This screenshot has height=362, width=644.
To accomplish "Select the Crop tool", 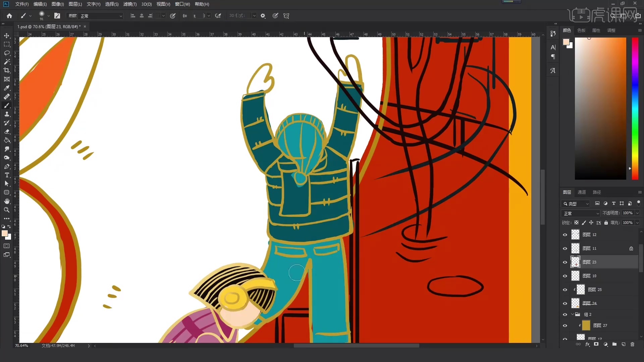I will (x=7, y=70).
